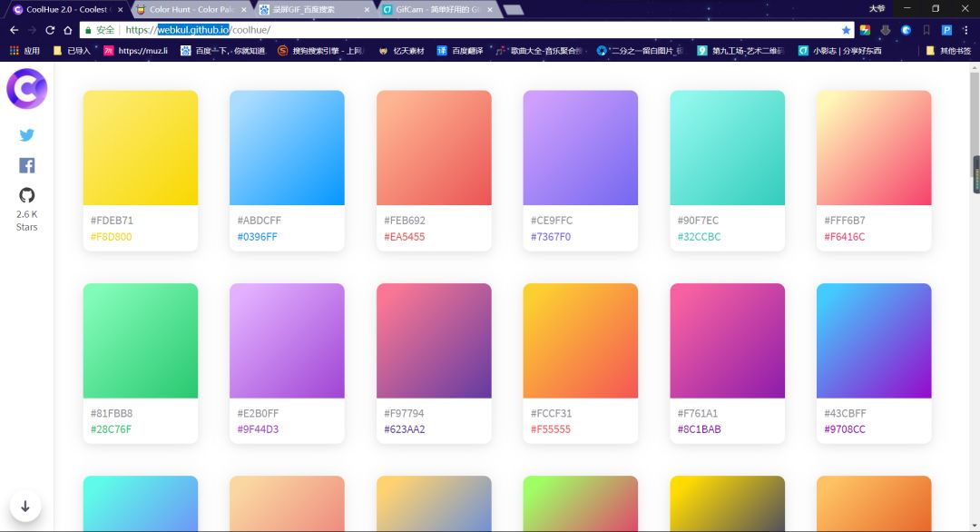
Task: Go forward with the browser forward arrow
Action: (32, 30)
